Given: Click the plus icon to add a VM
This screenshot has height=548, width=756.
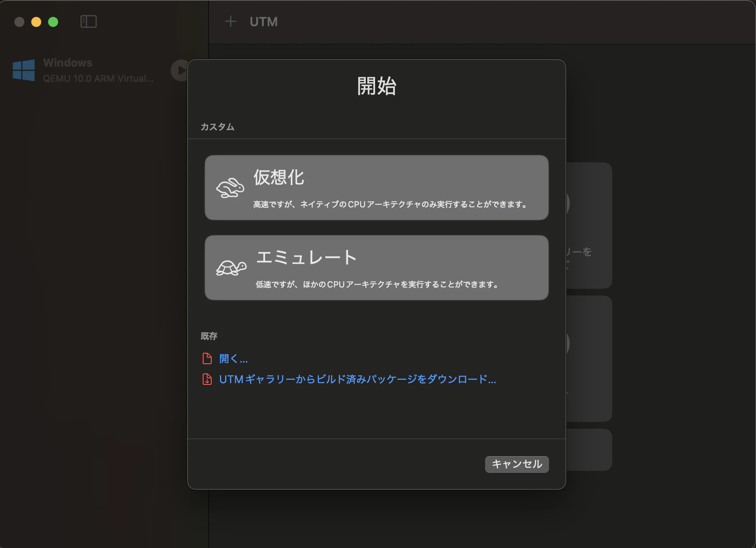Looking at the screenshot, I should (231, 21).
